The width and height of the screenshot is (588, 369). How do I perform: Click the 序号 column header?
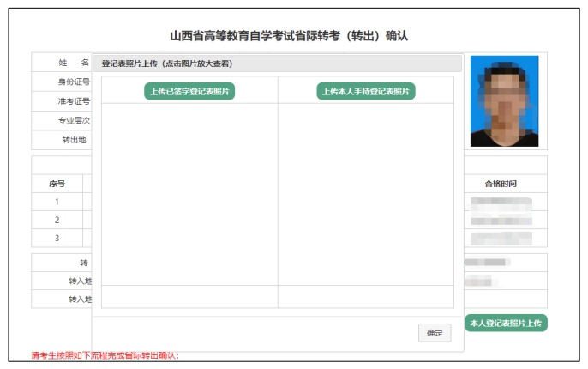57,184
